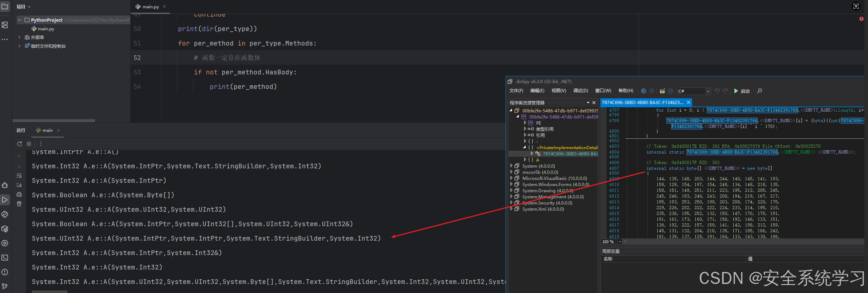Close the main run tab
Image resolution: width=868 pixels, height=293 pixels.
click(58, 130)
